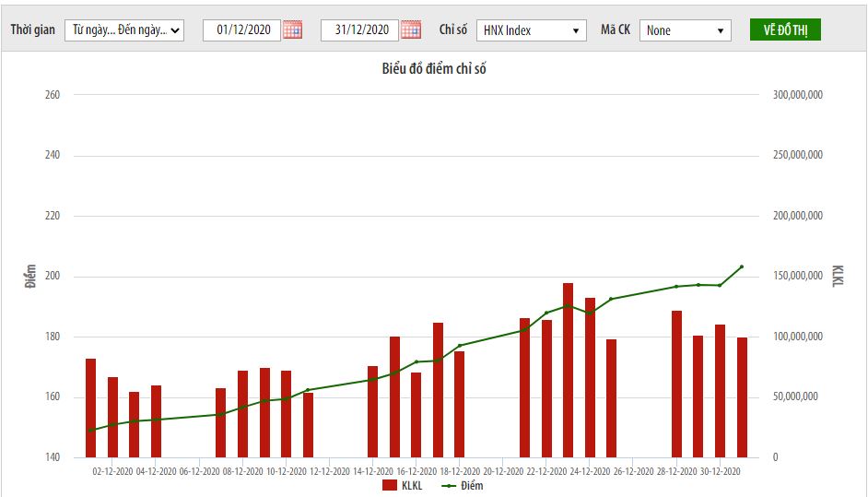Image resolution: width=868 pixels, height=497 pixels.
Task: Click the Điểm left axis title
Action: [x=30, y=276]
